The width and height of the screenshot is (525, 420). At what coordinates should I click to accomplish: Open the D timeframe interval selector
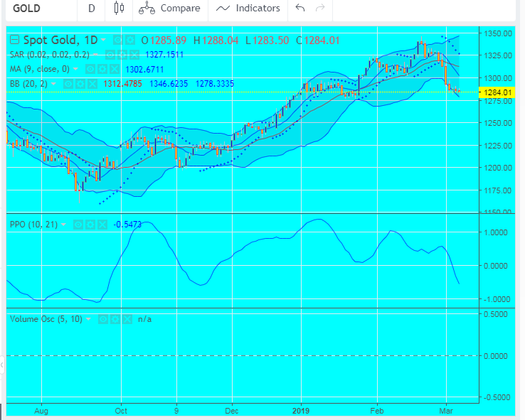point(91,9)
